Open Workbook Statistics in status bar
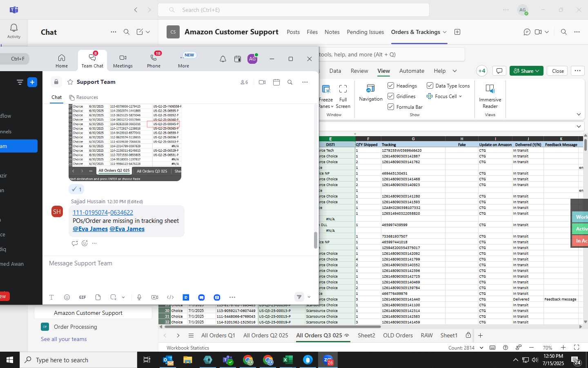Screen dimensions: 588x368 [x=188, y=348]
